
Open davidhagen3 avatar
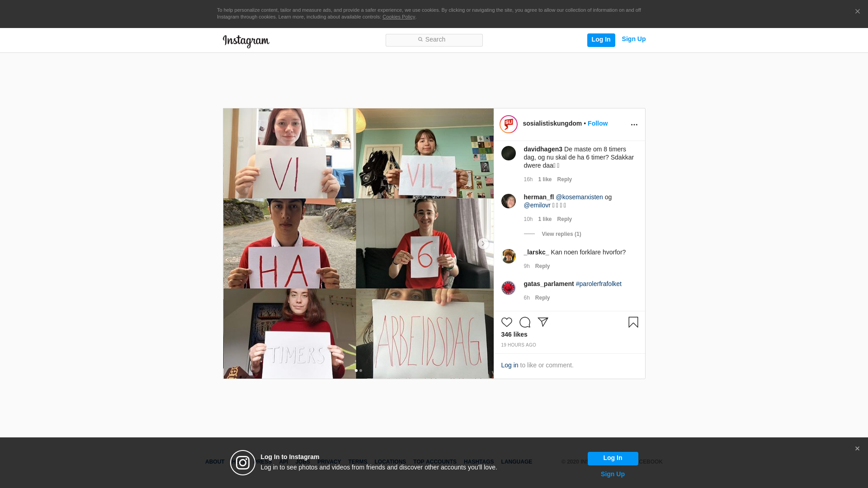[x=508, y=153]
